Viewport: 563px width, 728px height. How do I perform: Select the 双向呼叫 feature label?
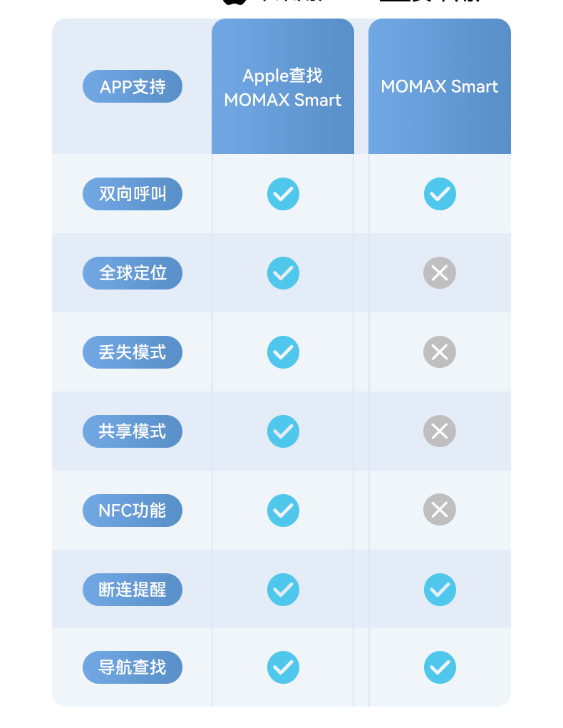point(133,194)
